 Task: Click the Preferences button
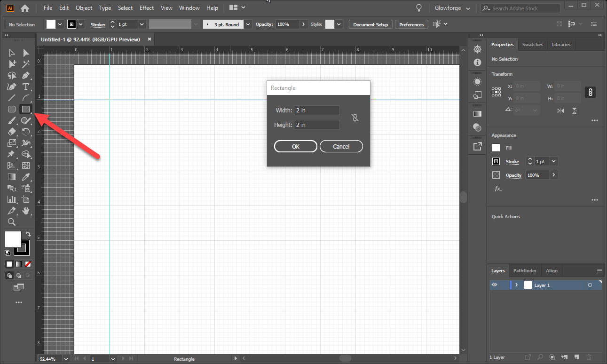pos(411,24)
